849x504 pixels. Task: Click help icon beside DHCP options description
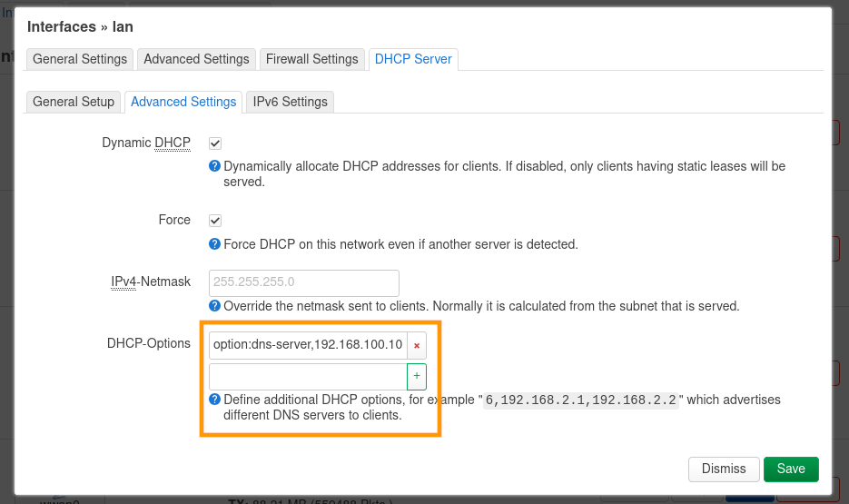coord(215,399)
